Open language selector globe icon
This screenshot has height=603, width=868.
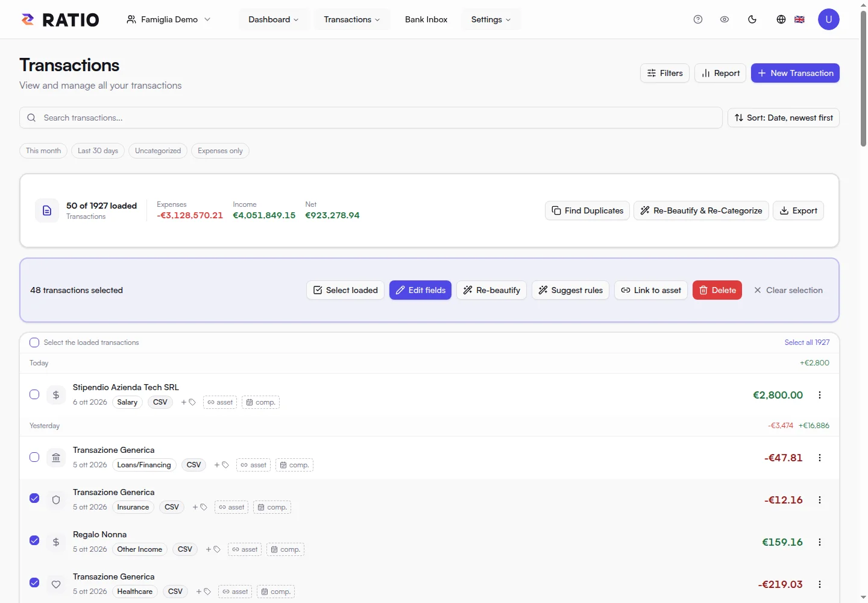click(x=781, y=19)
